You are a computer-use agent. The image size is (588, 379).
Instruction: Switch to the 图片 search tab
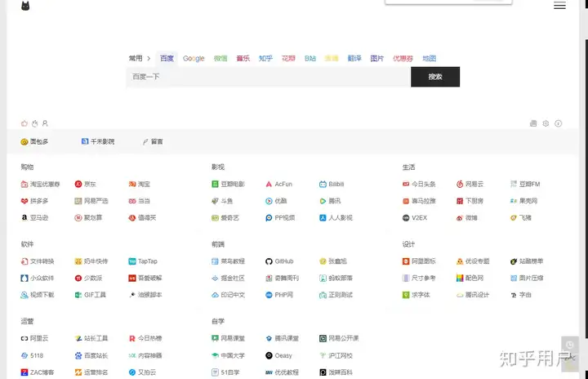coord(376,58)
